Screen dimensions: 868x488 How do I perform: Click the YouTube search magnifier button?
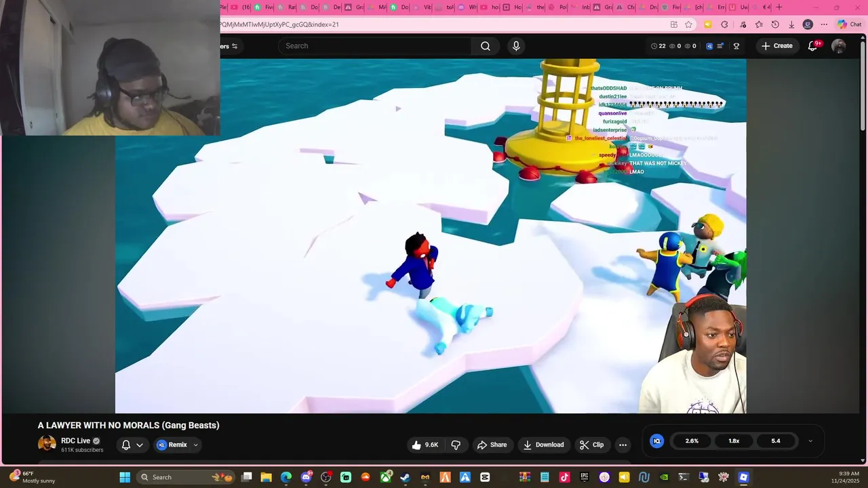point(486,46)
